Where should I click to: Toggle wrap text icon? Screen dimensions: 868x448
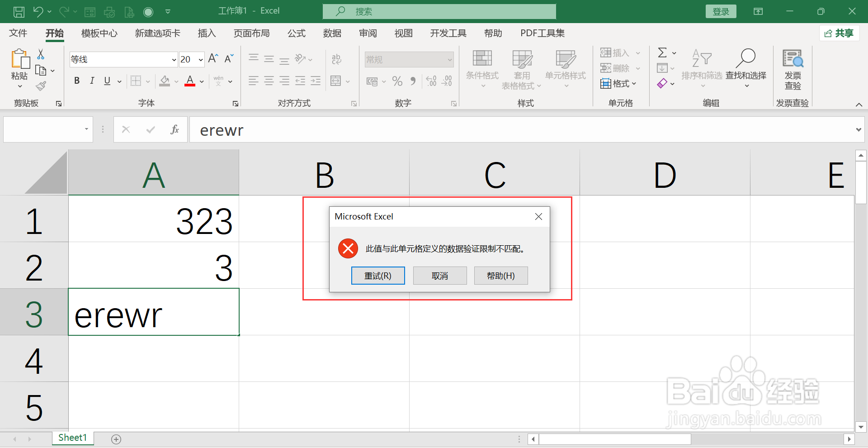click(336, 59)
